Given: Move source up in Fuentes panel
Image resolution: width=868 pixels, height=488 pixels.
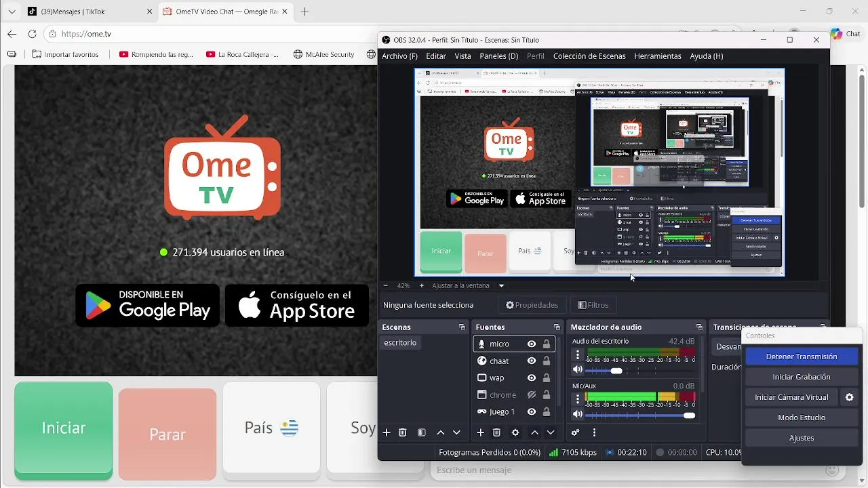Looking at the screenshot, I should click(535, 432).
